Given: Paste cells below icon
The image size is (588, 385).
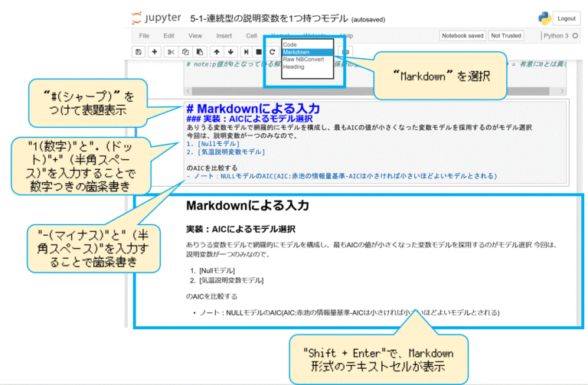Looking at the screenshot, I should coord(199,51).
